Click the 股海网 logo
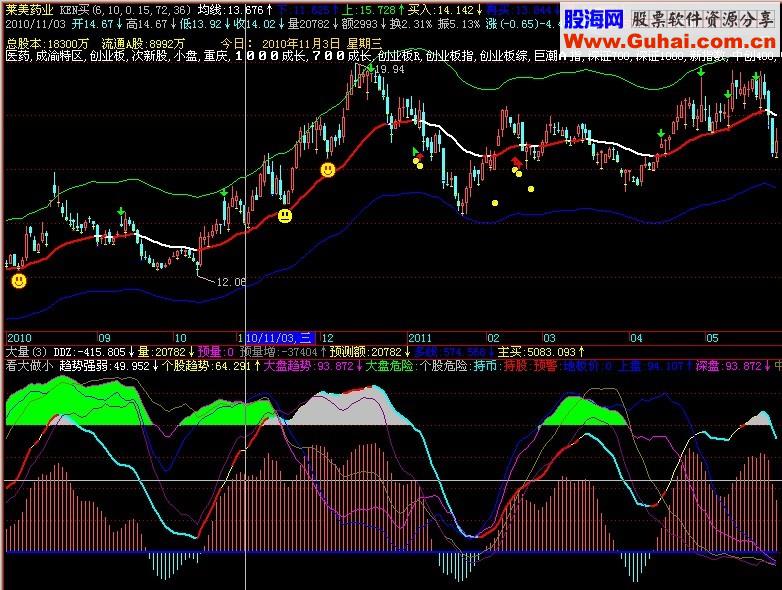 tap(594, 20)
